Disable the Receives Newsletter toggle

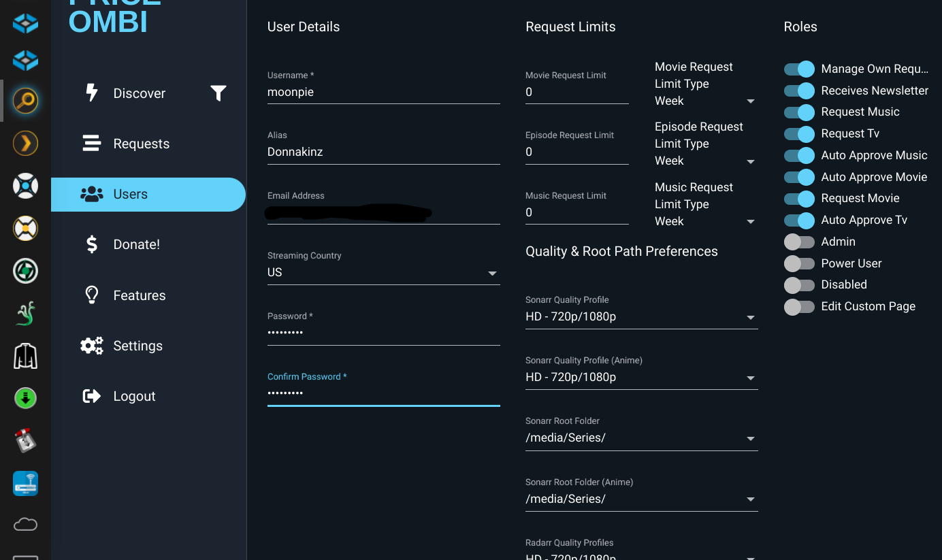800,90
